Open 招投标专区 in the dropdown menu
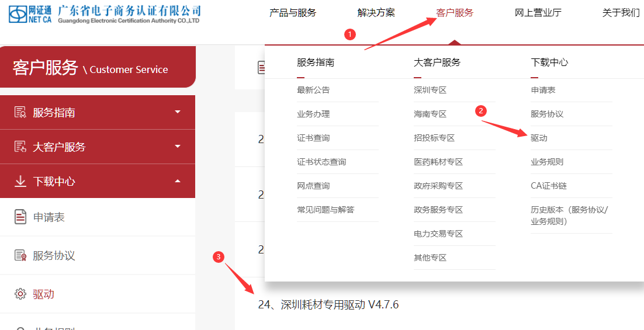The image size is (644, 330). click(434, 138)
